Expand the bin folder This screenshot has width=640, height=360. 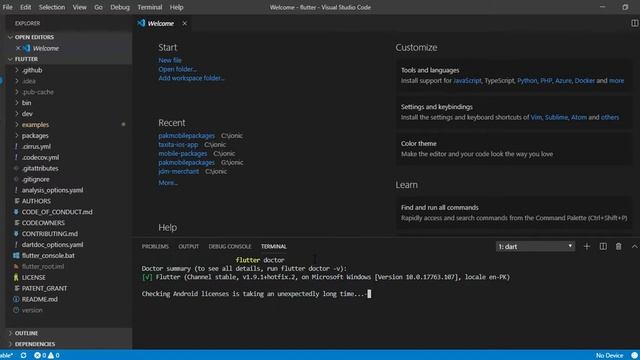coord(27,103)
